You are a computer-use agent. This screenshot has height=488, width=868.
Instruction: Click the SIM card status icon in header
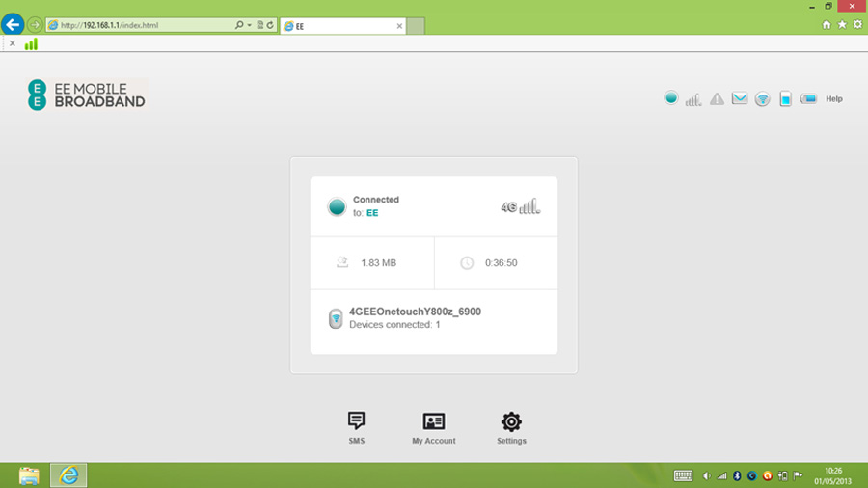(785, 99)
